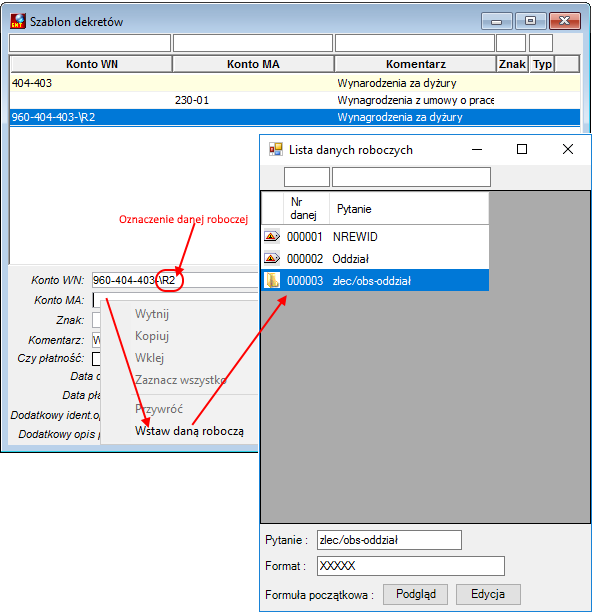Click warning icon in NREWID row
The image size is (592, 612).
[272, 237]
